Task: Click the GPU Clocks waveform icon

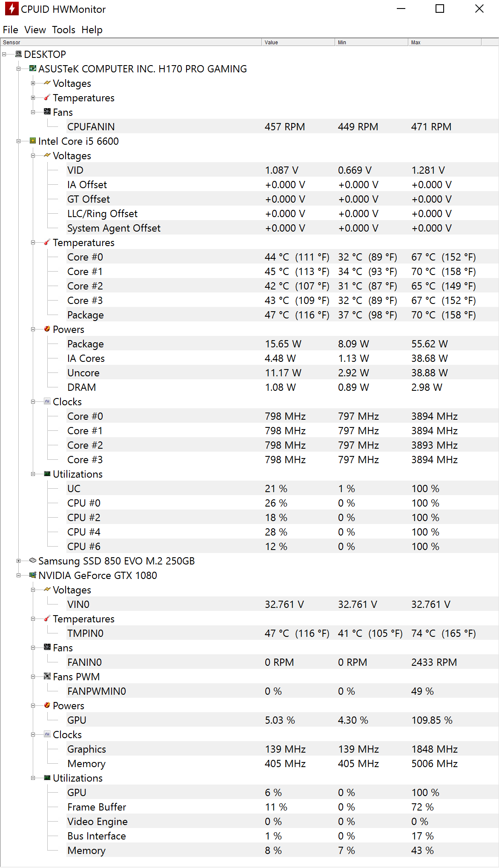Action: pos(47,734)
